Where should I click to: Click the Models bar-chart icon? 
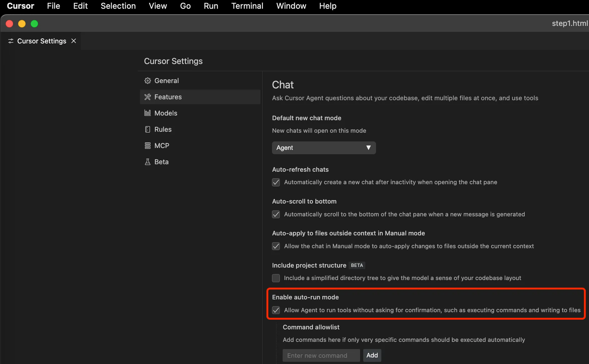(x=147, y=113)
